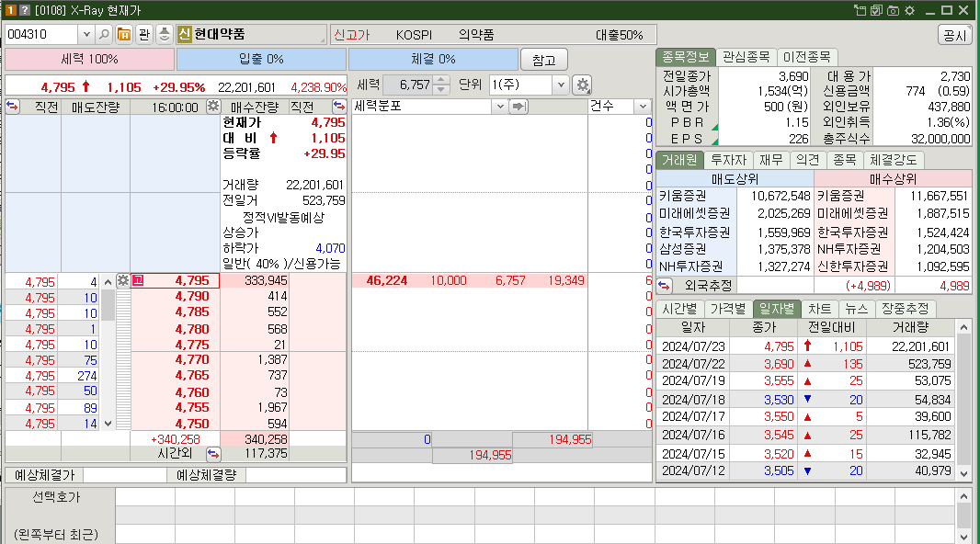Viewport: 980px width, 544px height.
Task: Click the orange number 1 screen icon
Action: [x=11, y=10]
